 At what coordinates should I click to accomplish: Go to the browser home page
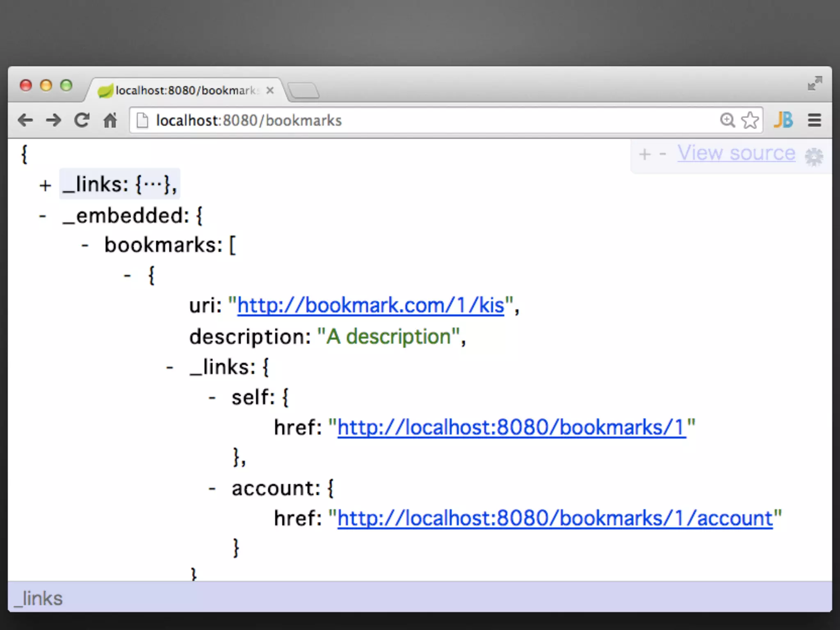click(110, 120)
